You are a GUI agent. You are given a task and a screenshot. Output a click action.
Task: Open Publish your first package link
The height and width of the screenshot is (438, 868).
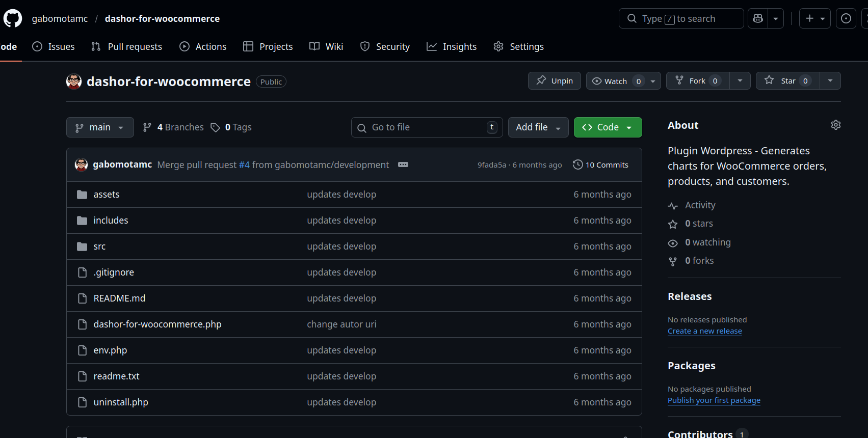(714, 400)
